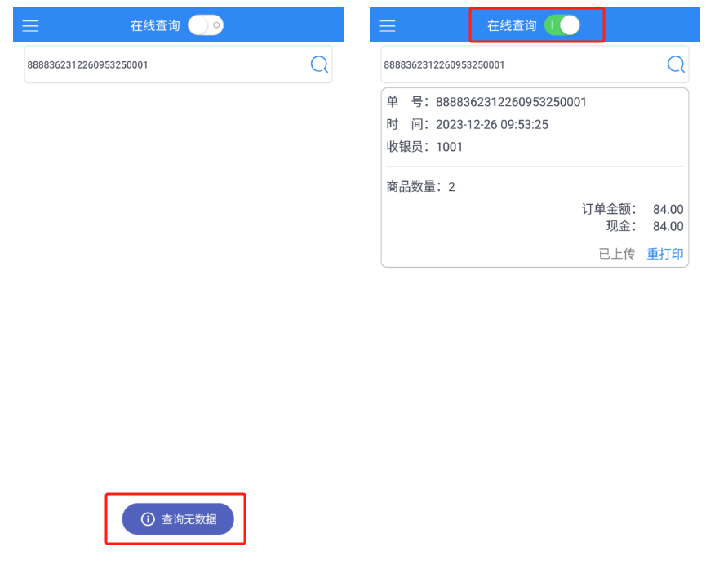728x569 pixels.
Task: Click search magnifier in left screen
Action: pos(319,64)
